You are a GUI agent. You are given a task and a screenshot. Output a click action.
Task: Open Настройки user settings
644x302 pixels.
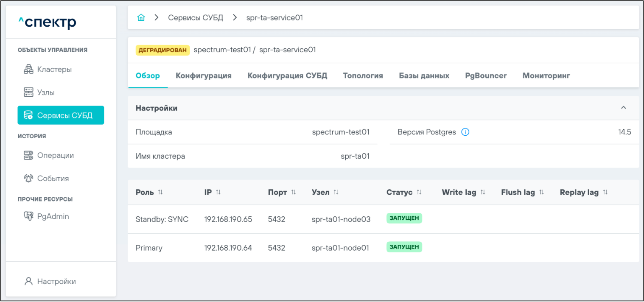[x=56, y=281]
